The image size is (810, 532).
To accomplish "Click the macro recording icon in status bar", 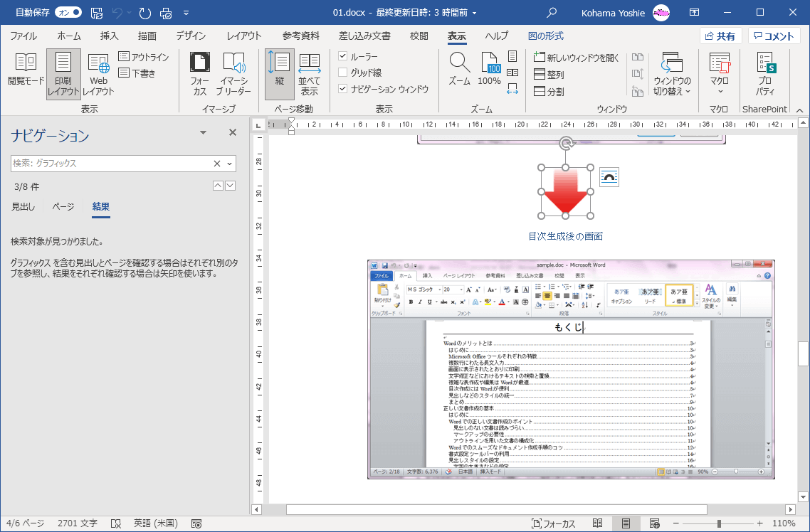I will 196,523.
